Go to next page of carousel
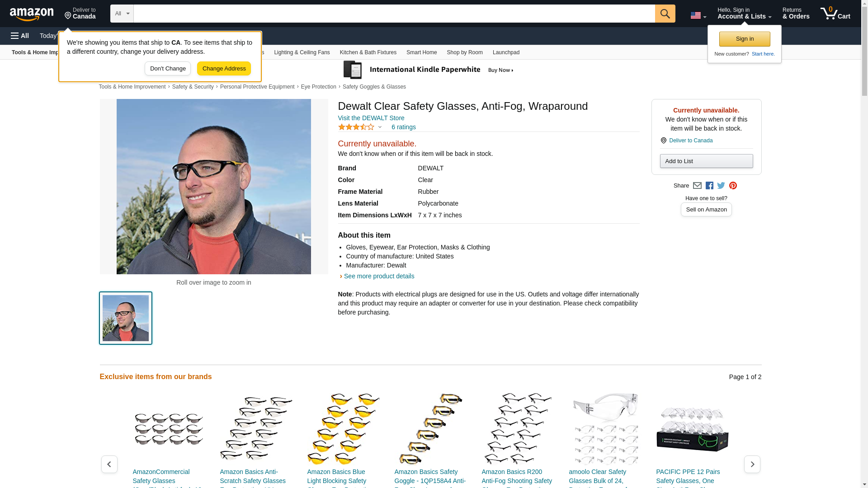 pos(752,464)
